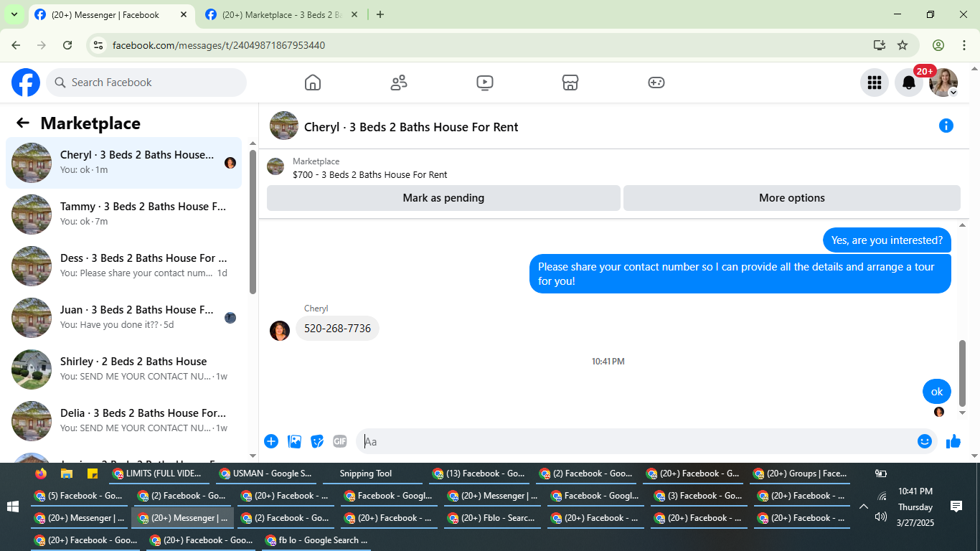Viewport: 980px width, 551px height.
Task: Open the Delia conversation
Action: [x=123, y=420]
